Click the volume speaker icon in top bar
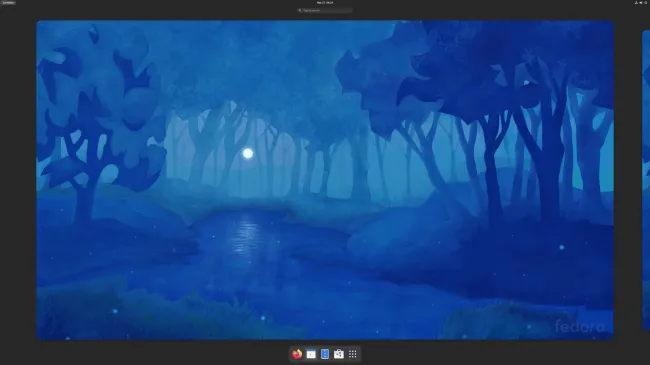 [x=640, y=2]
